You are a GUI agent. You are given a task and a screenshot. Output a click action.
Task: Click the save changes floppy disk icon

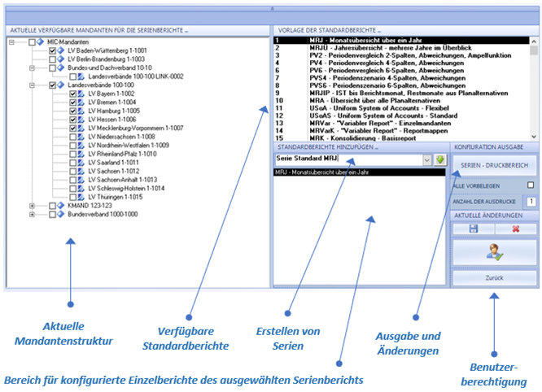point(473,229)
